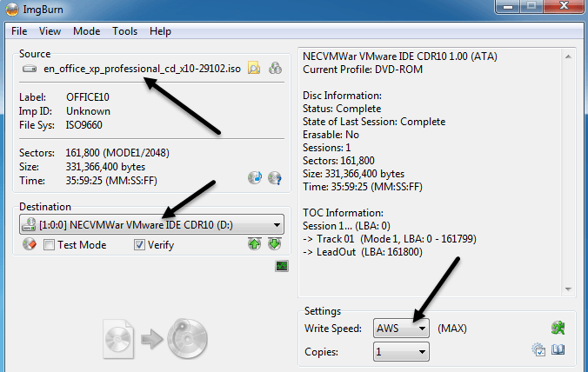
Task: Click the 'Erasable: No' line
Action: pos(331,135)
